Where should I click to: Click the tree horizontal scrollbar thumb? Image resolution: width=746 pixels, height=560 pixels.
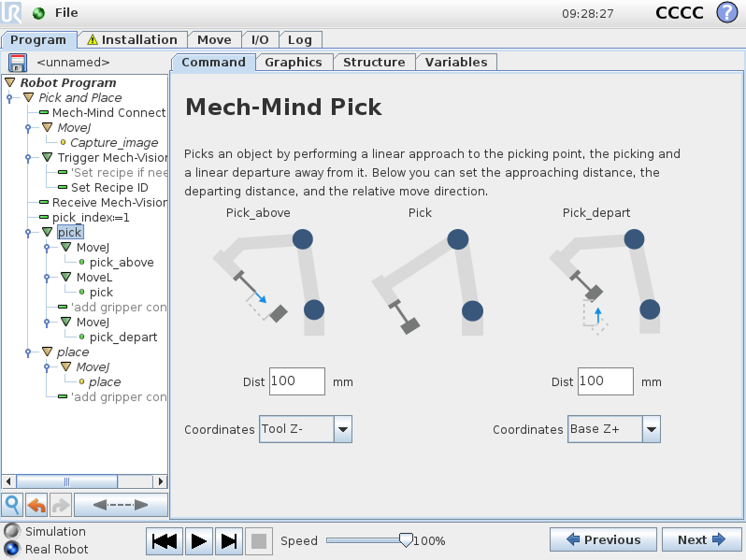tap(66, 481)
